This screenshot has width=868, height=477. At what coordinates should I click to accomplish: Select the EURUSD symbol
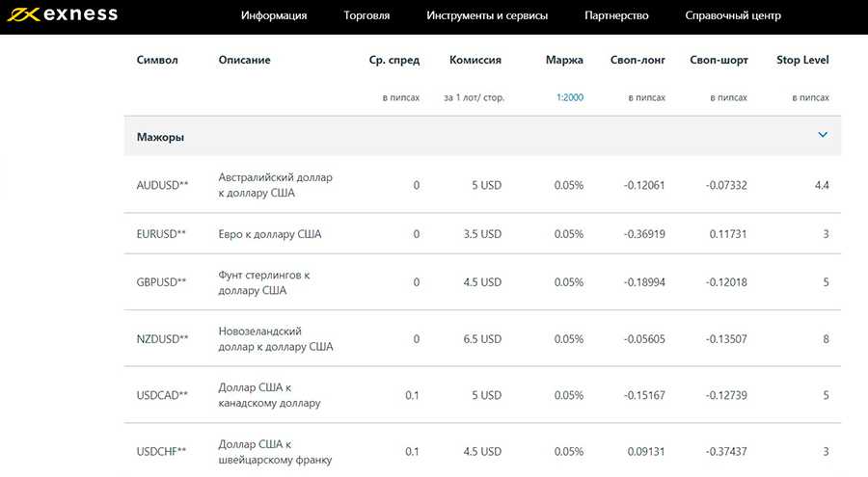click(162, 234)
